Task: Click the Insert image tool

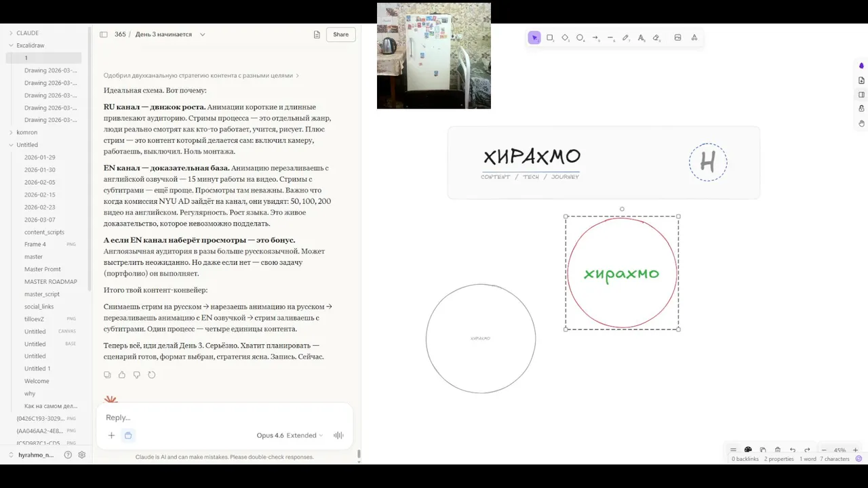Action: click(x=677, y=38)
